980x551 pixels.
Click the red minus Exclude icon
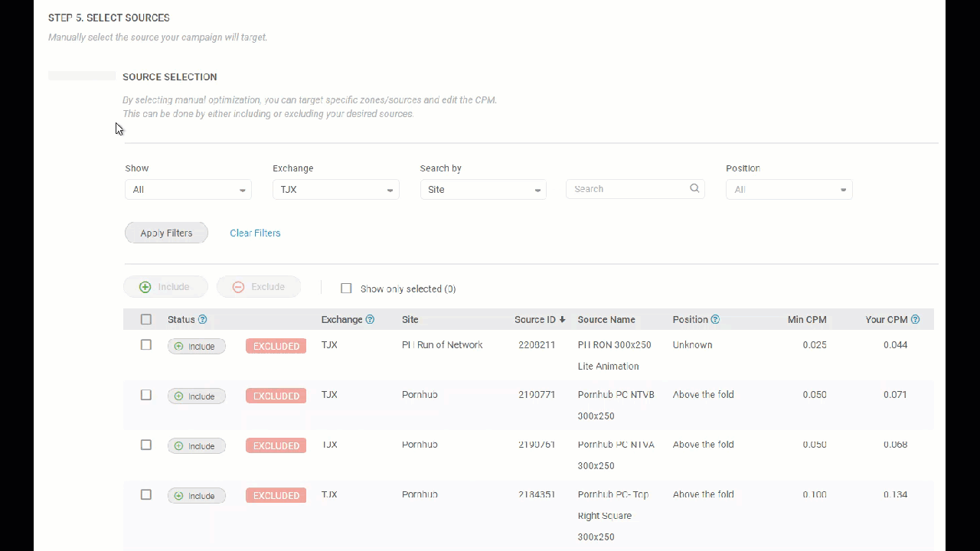(238, 287)
